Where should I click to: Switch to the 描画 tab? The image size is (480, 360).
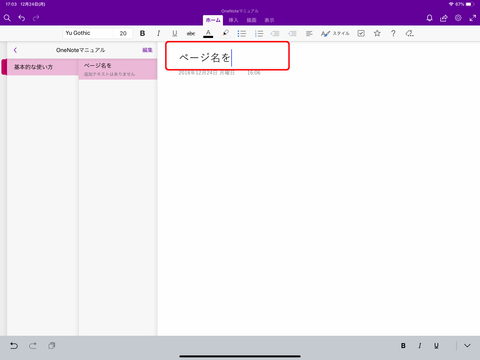coord(251,20)
